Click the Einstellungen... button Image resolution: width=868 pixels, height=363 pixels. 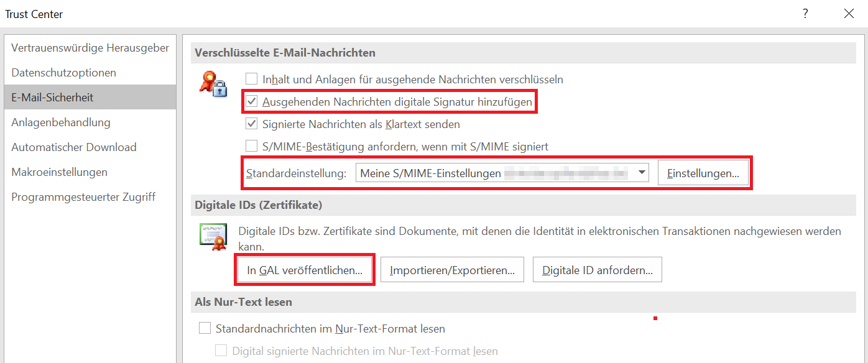coord(703,173)
